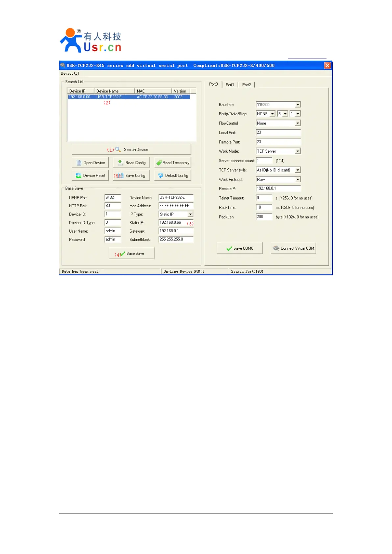Click the MAC cell AC CF 23 20 FE 3D
Viewport: 392px width, 554px height.
(152, 97)
